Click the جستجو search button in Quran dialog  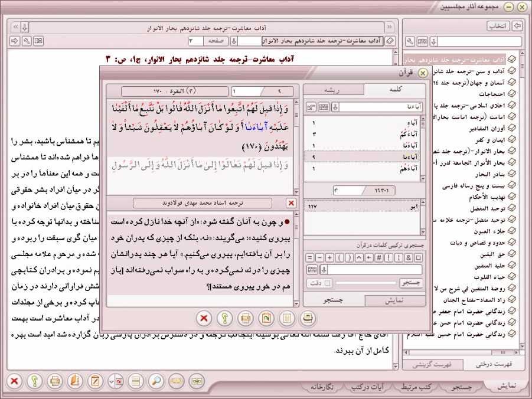pos(411,283)
